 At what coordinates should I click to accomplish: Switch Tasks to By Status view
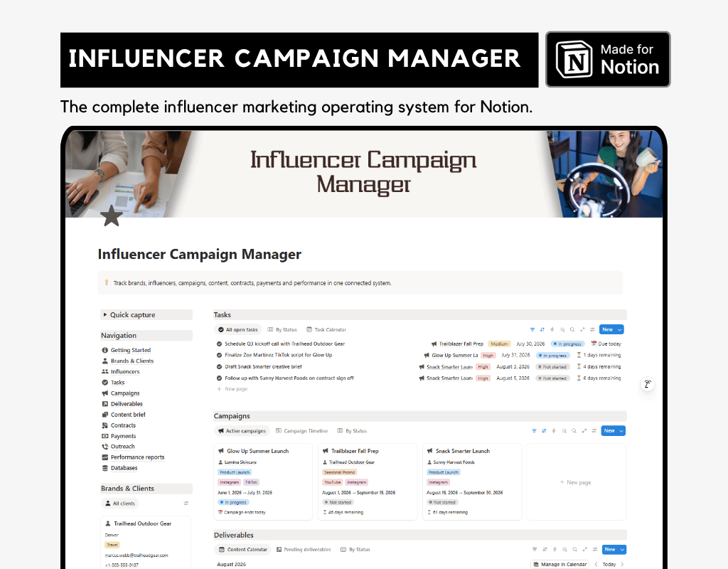tap(282, 330)
